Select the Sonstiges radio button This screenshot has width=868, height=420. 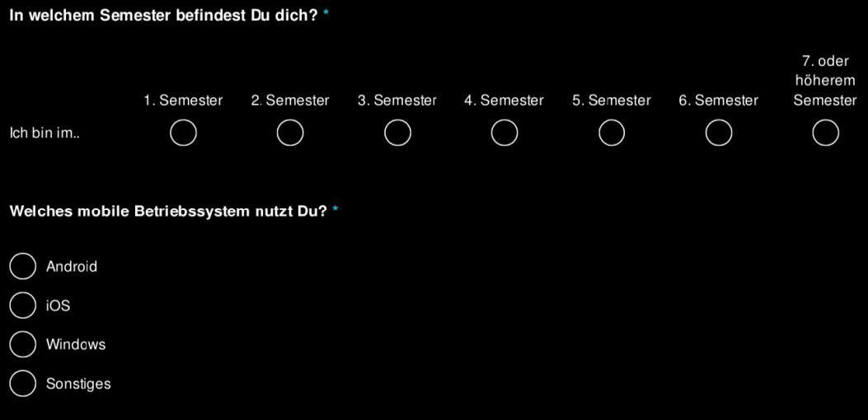click(23, 384)
